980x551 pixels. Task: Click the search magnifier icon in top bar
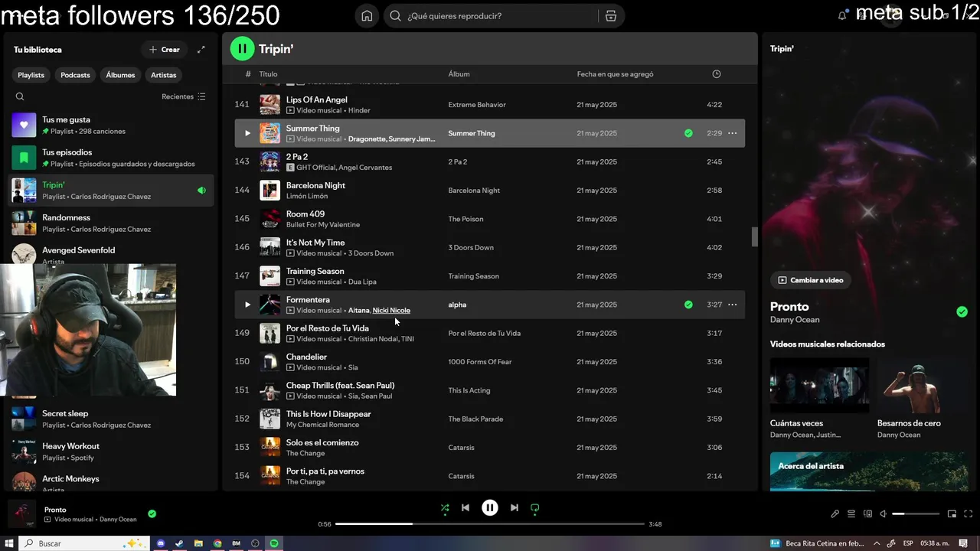[x=396, y=16]
